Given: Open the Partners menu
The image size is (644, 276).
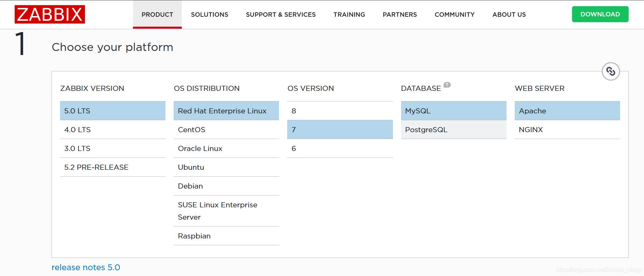Looking at the screenshot, I should (x=400, y=14).
